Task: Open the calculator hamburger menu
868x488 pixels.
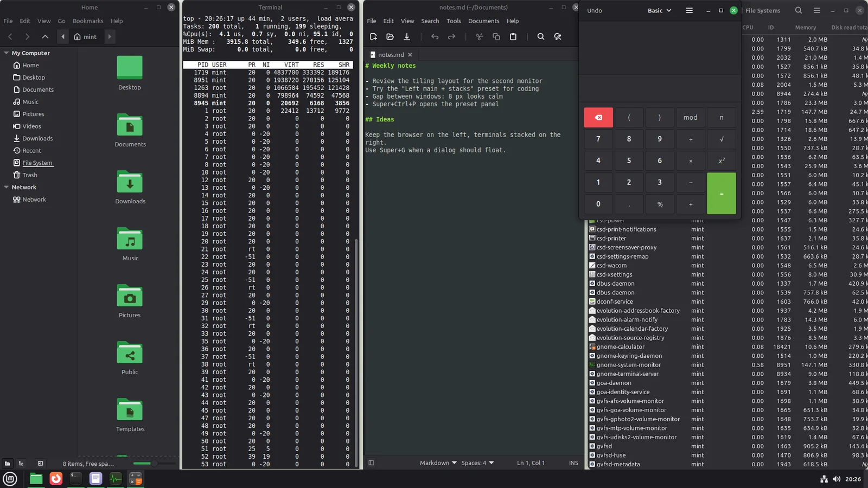Action: 690,11
